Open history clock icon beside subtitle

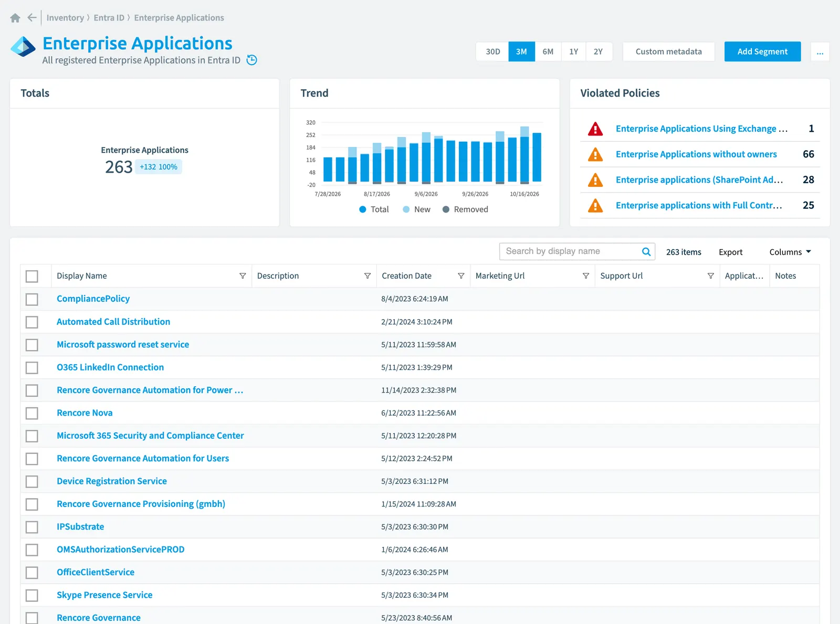[252, 60]
